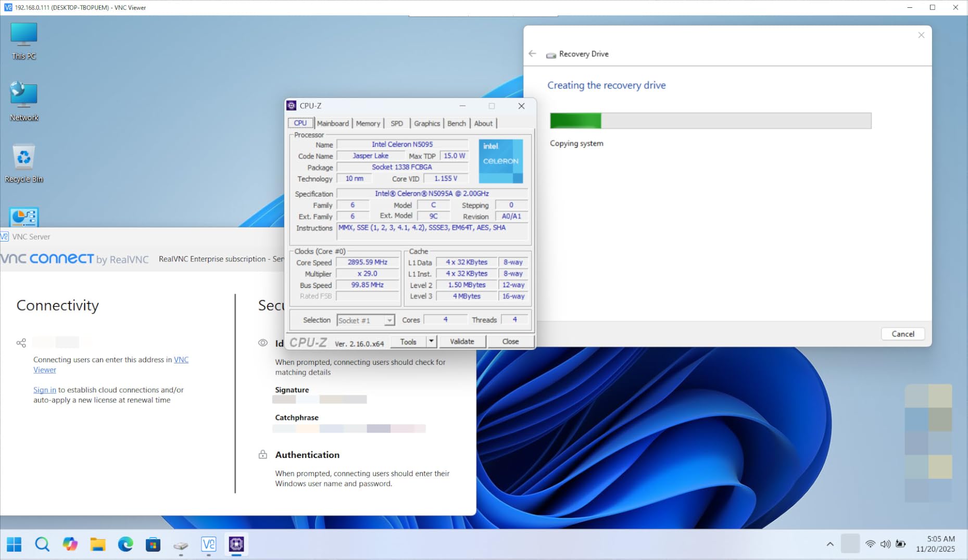This screenshot has height=560, width=968.
Task: Open the Recycle Bin on the desktop
Action: [x=24, y=163]
